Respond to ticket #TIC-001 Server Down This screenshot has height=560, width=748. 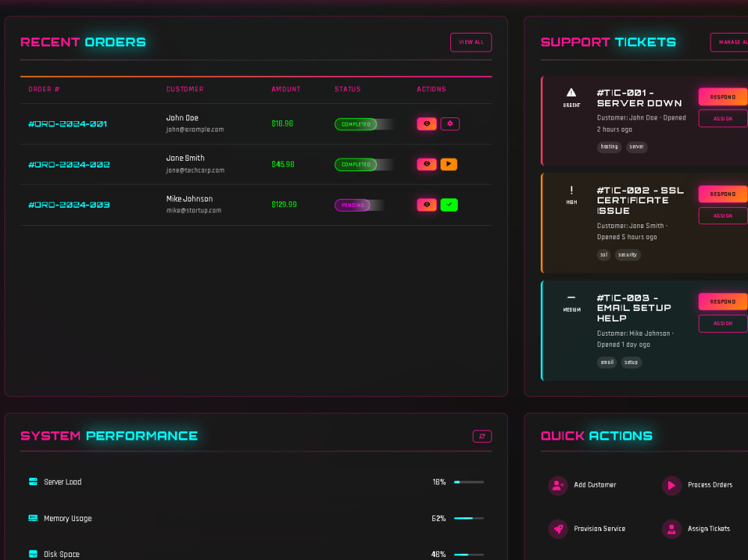coord(723,97)
